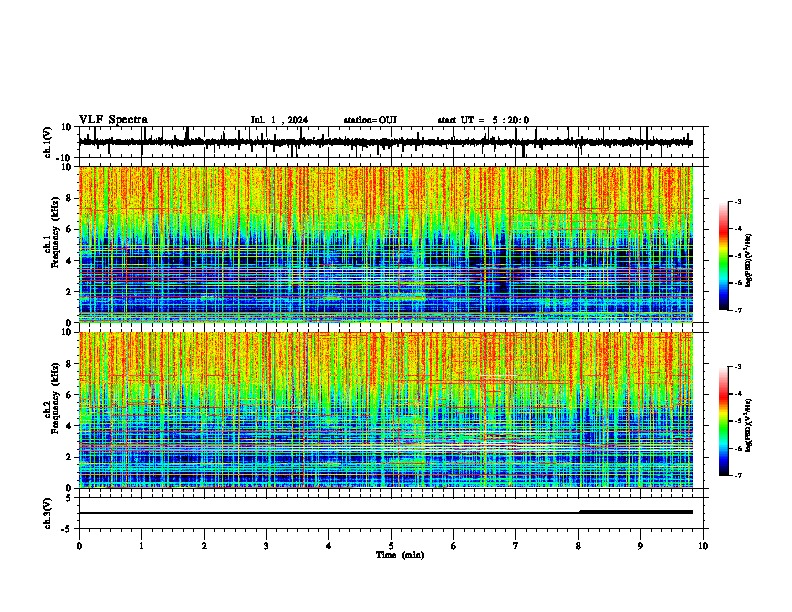Click the "VLF Spectra" plot title
792x612 pixels.
point(113,120)
